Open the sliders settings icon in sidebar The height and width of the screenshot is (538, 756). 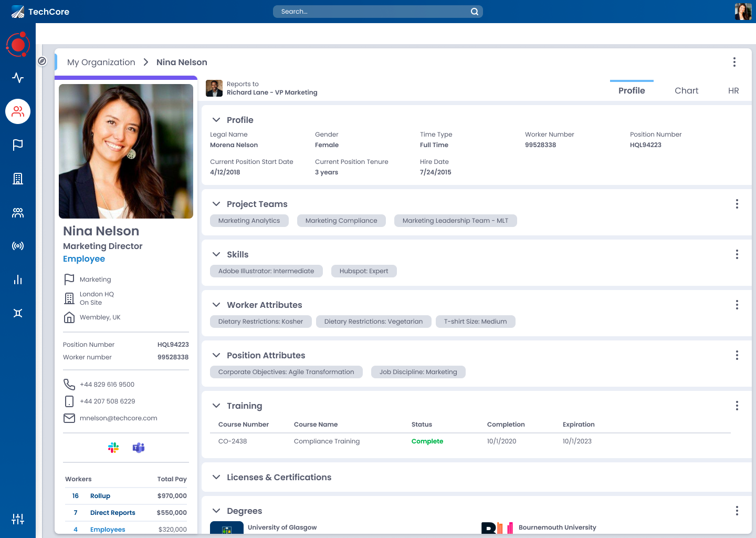[x=18, y=519]
